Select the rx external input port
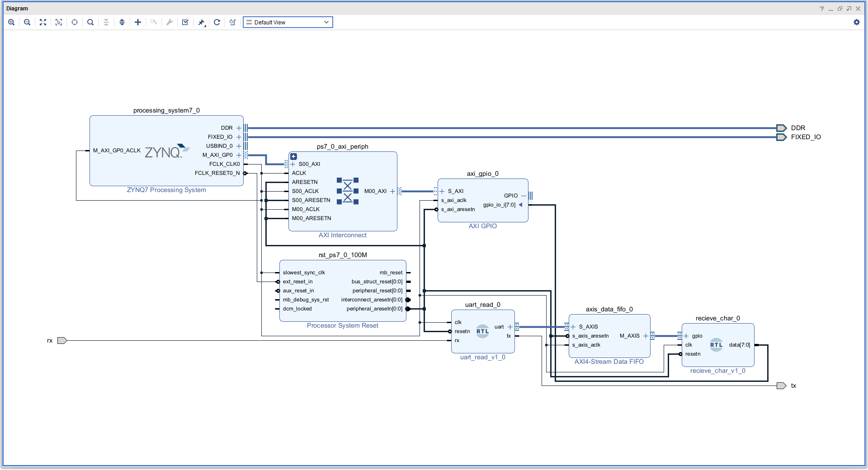Screen dimensions: 868x470 (62, 340)
